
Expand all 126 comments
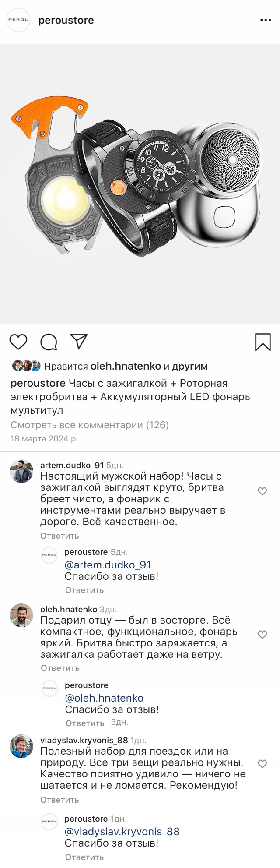(x=90, y=425)
